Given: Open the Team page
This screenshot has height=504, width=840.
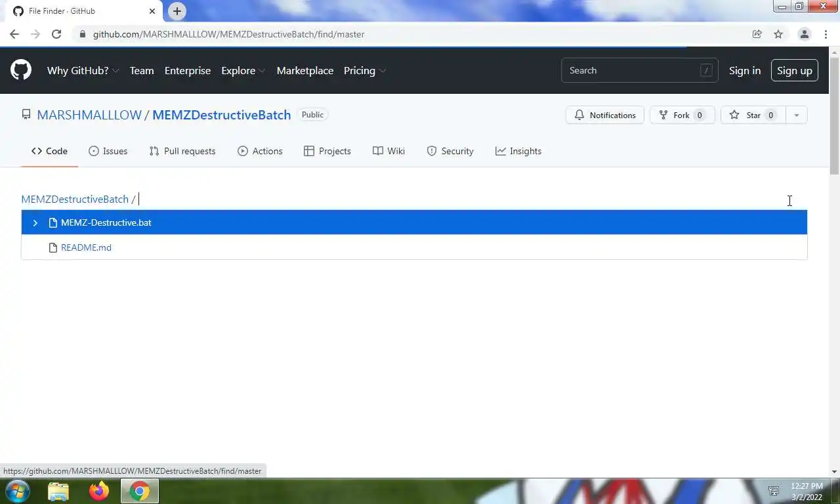Looking at the screenshot, I should [142, 70].
